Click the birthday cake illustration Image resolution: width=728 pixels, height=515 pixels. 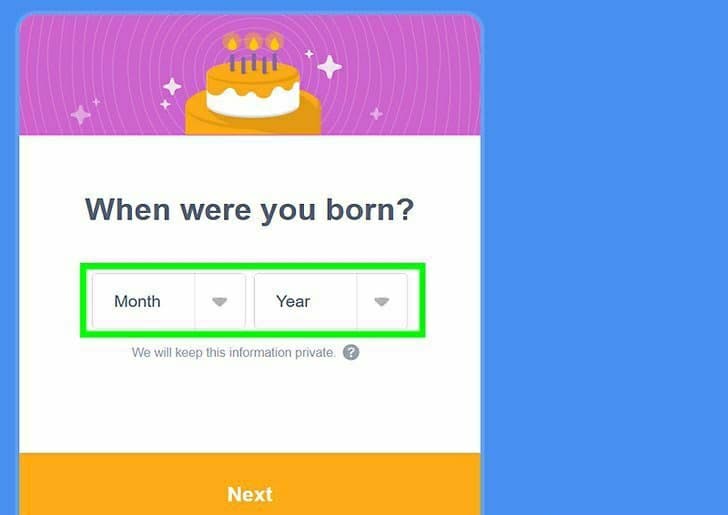pyautogui.click(x=253, y=84)
